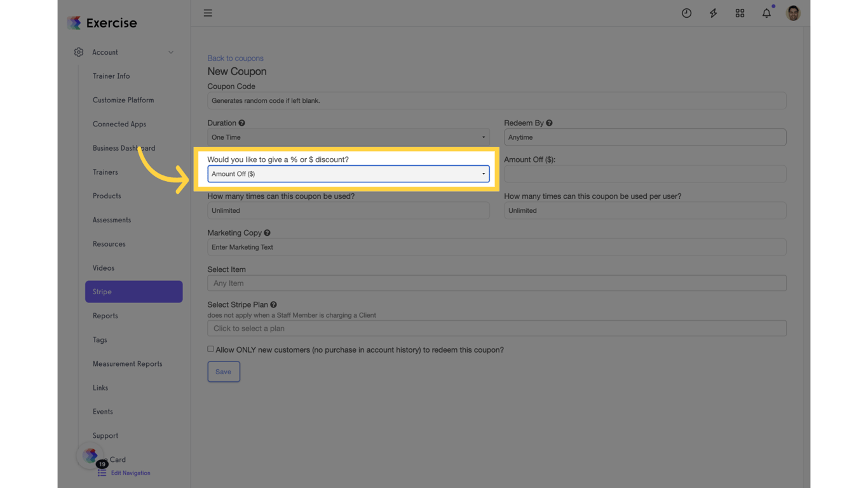
Task: Open the clock/history icon in top bar
Action: (x=686, y=13)
